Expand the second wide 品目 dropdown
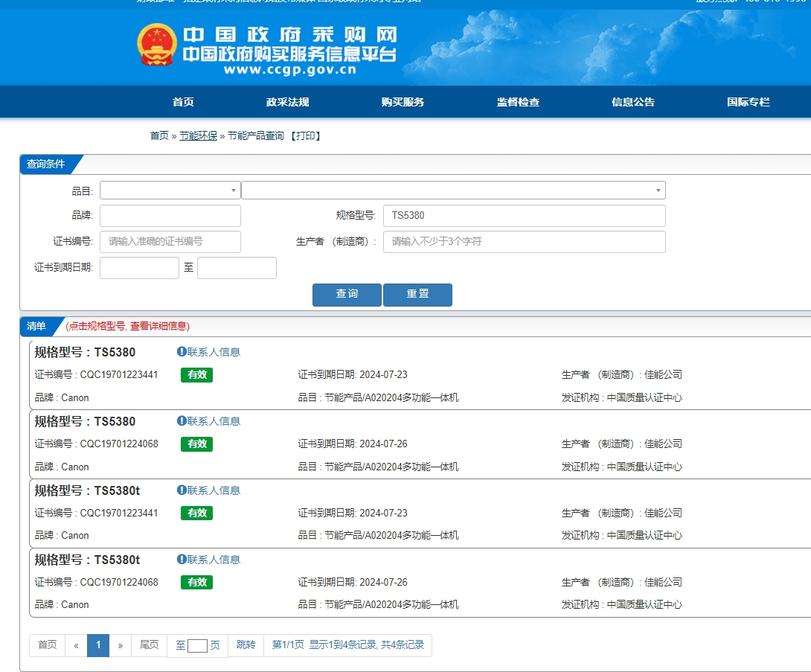This screenshot has width=811, height=672. tap(453, 191)
